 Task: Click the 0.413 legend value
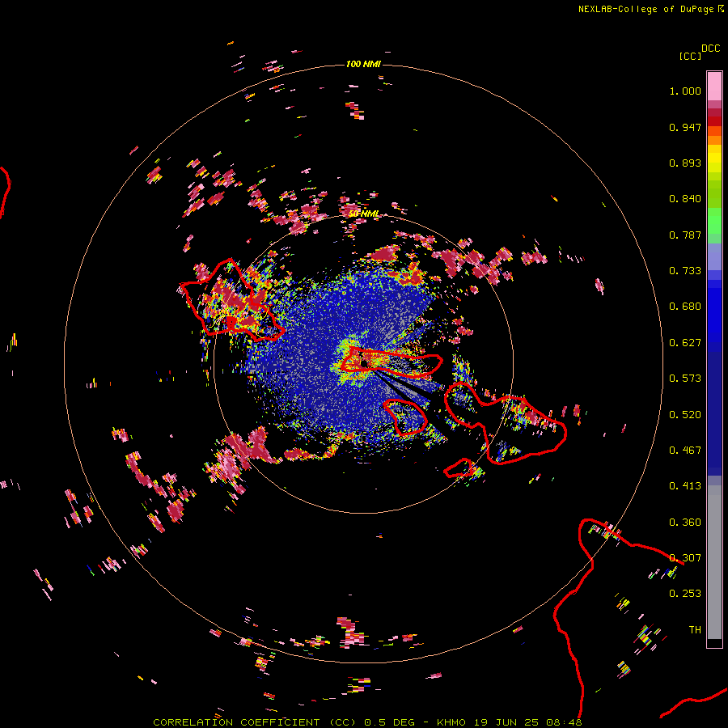(x=685, y=486)
